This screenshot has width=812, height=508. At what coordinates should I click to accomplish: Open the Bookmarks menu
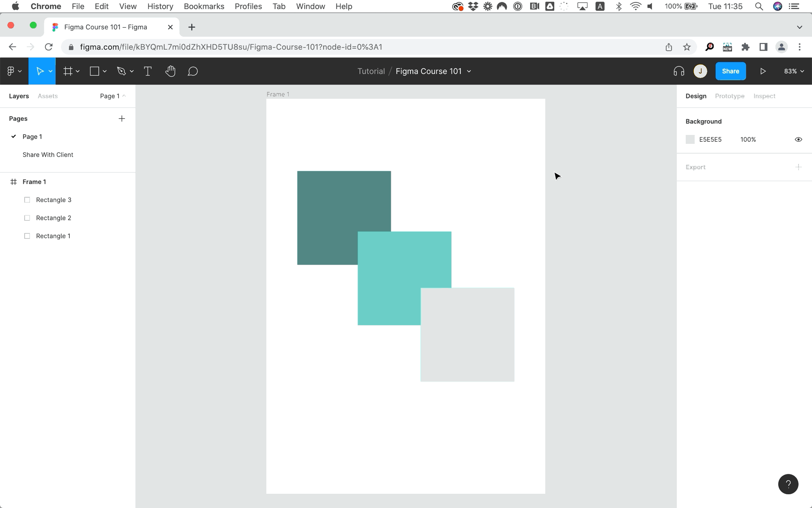[204, 7]
